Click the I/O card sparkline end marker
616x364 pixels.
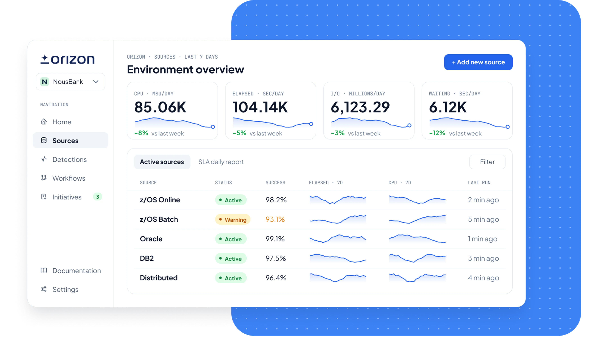(x=409, y=125)
